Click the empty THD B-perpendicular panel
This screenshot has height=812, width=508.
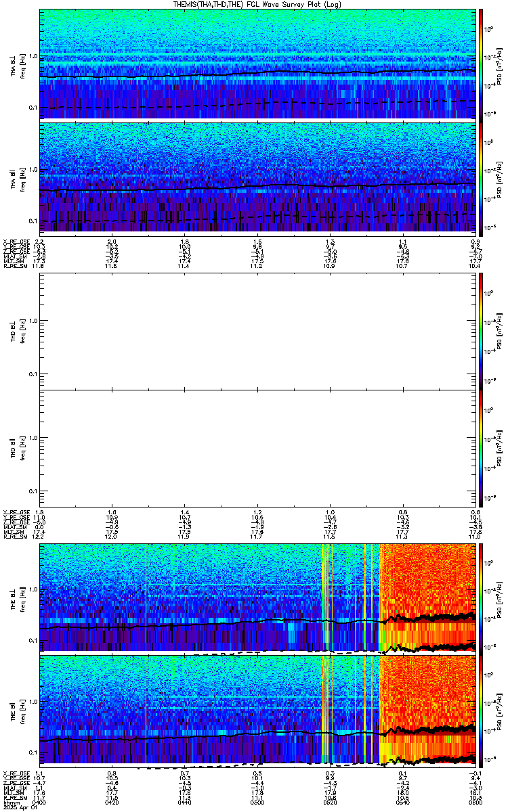[x=257, y=332]
